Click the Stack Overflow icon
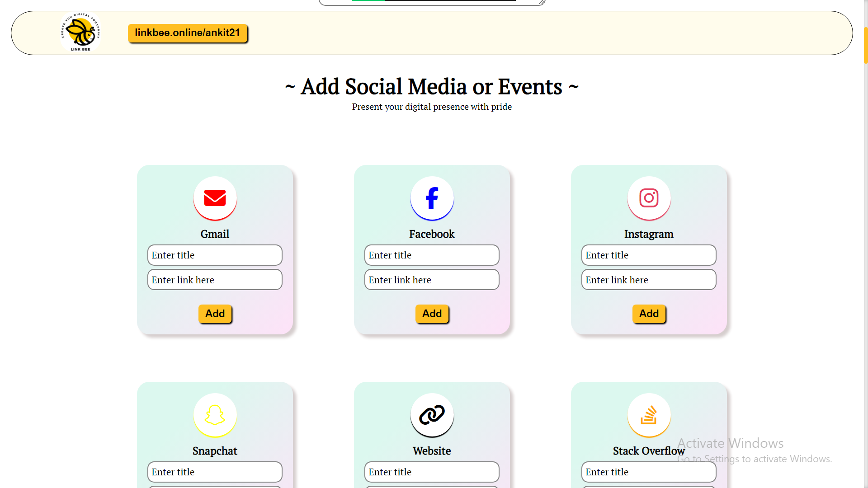Image resolution: width=868 pixels, height=488 pixels. point(649,415)
